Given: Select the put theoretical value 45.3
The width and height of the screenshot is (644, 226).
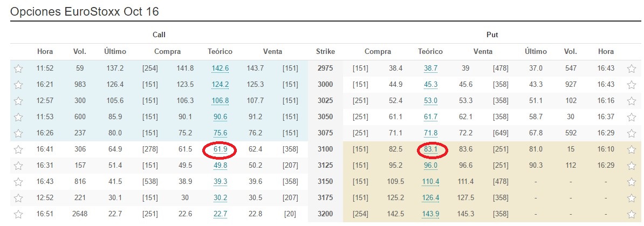Looking at the screenshot, I should [x=431, y=85].
